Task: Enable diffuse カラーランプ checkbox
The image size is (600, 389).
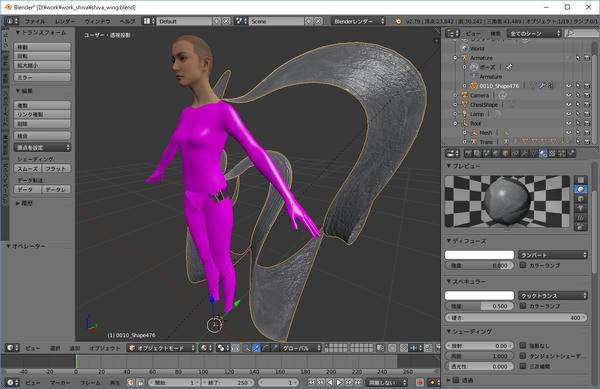Action: pyautogui.click(x=523, y=265)
